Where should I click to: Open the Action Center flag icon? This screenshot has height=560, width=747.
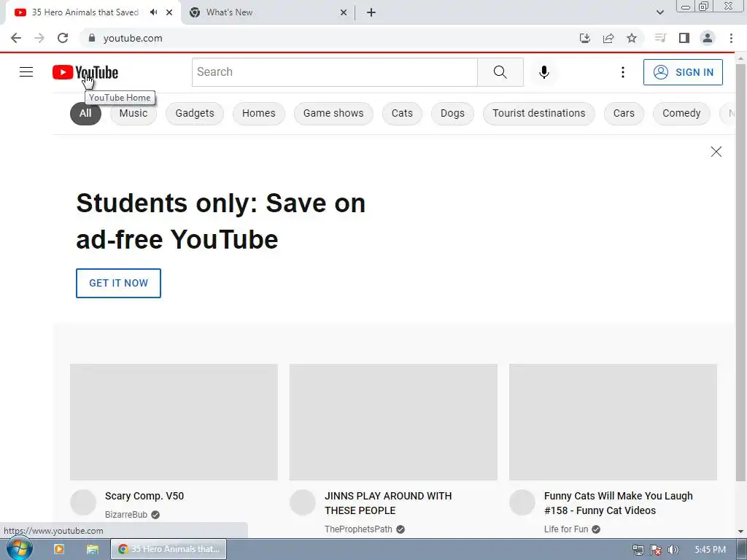point(656,550)
